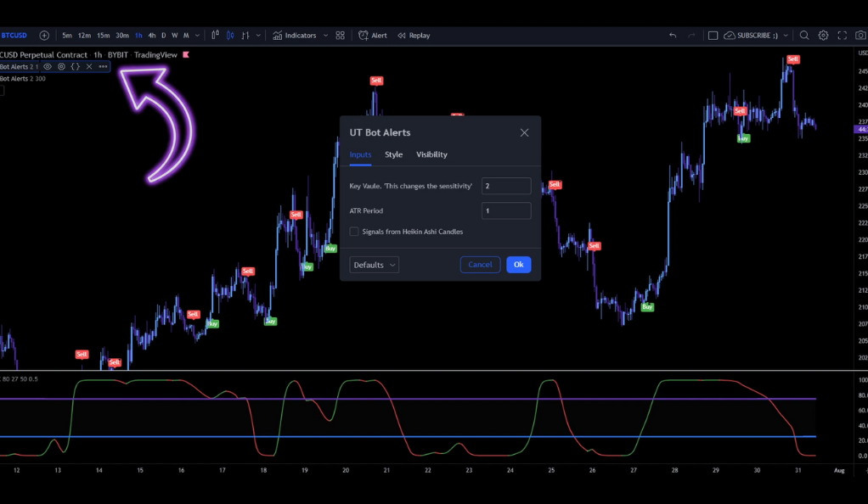Click the topmost Sell label near day 31
868x504 pixels.
[793, 59]
